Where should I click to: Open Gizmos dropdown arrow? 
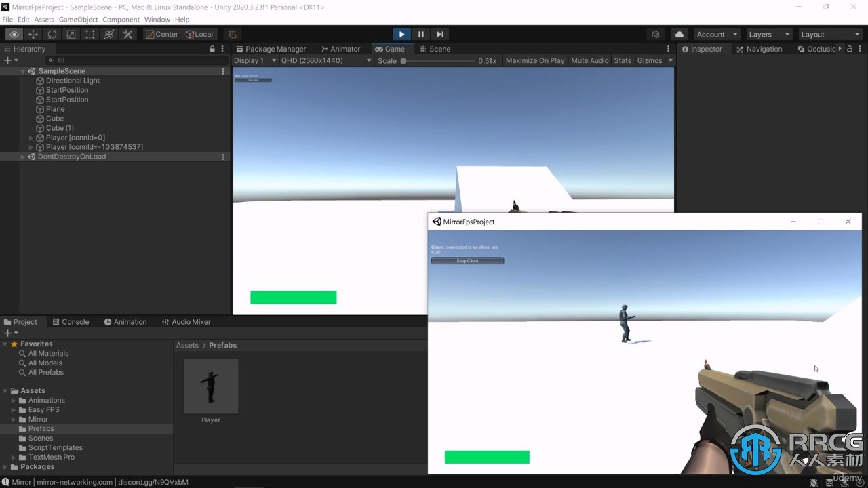(671, 60)
